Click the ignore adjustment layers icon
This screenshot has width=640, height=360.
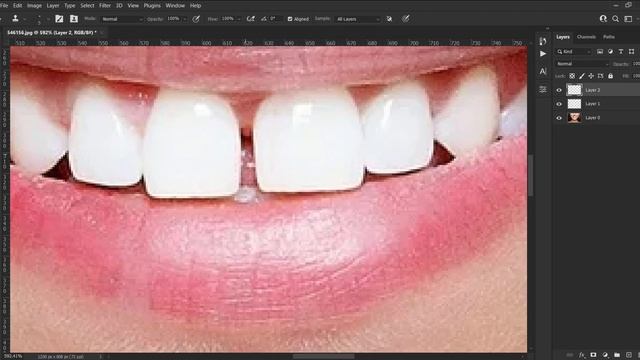pos(389,19)
